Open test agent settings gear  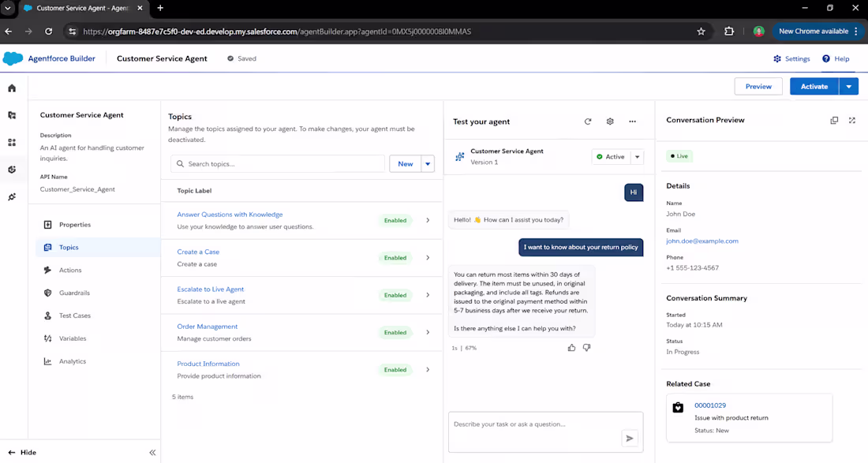point(610,121)
